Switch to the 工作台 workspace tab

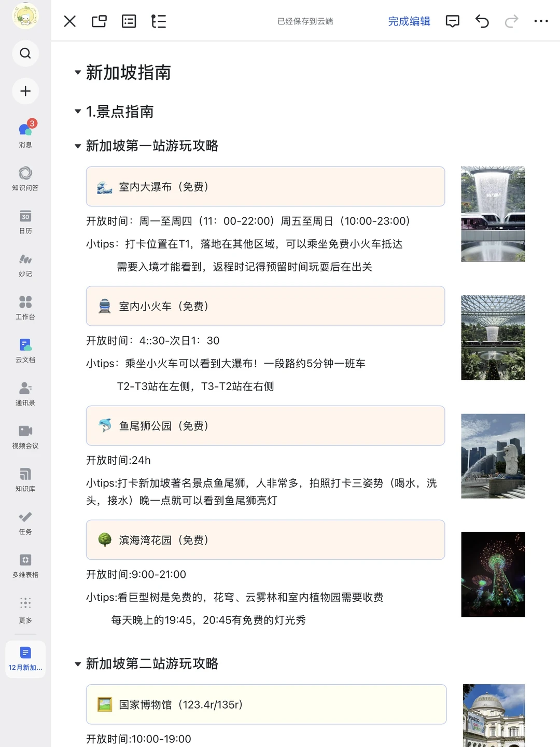pyautogui.click(x=24, y=303)
